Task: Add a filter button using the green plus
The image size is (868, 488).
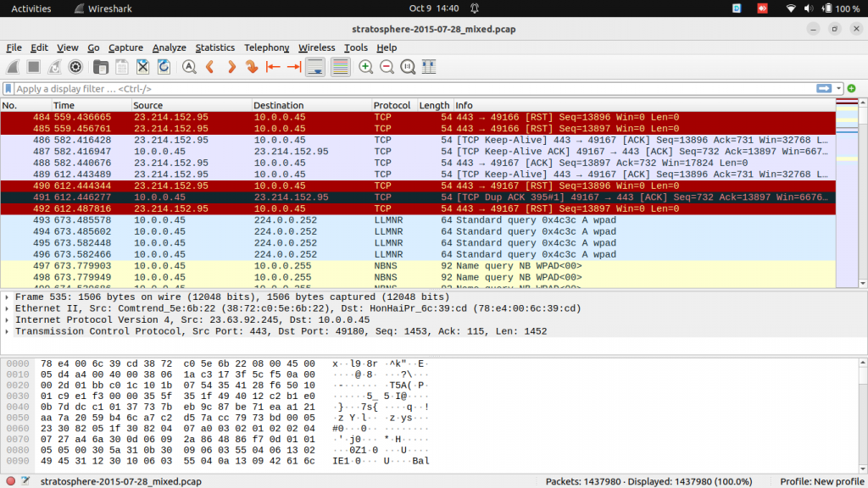Action: coord(852,87)
